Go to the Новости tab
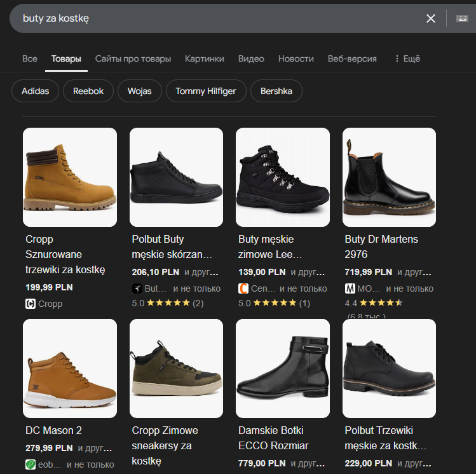The image size is (476, 474). pos(296,58)
